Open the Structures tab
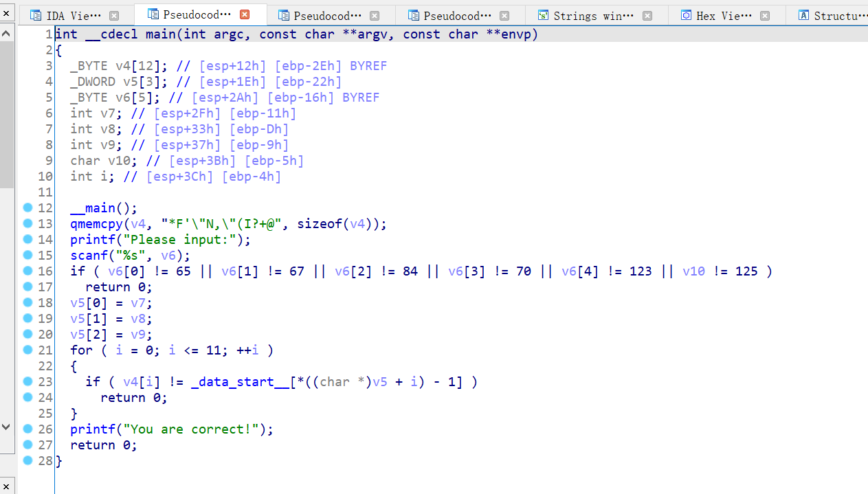Viewport: 868px width, 494px height. point(834,15)
